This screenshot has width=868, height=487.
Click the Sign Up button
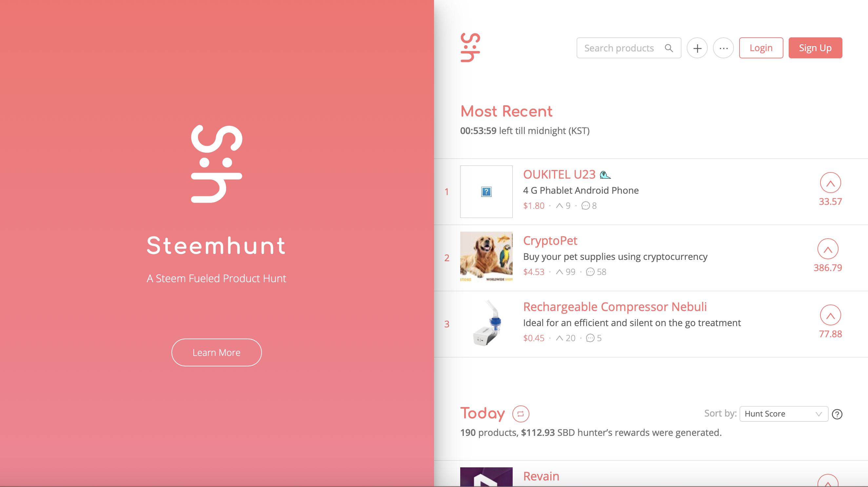[x=815, y=48]
